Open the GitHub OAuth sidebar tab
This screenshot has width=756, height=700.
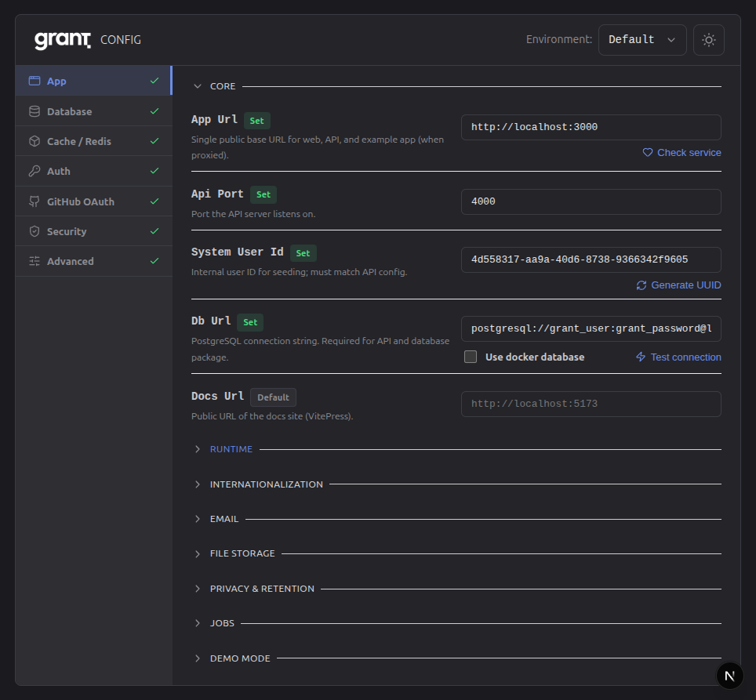tap(93, 201)
